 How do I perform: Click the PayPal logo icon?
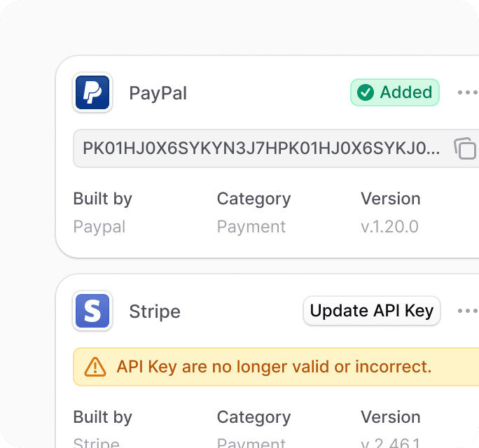coord(92,92)
